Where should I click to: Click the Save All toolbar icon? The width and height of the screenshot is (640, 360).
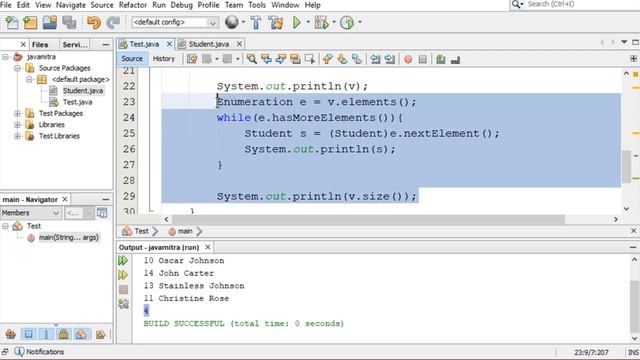tap(69, 22)
